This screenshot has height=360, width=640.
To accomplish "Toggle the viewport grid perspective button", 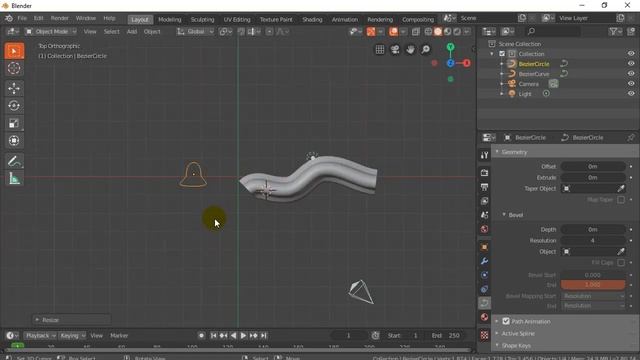I will tap(380, 49).
